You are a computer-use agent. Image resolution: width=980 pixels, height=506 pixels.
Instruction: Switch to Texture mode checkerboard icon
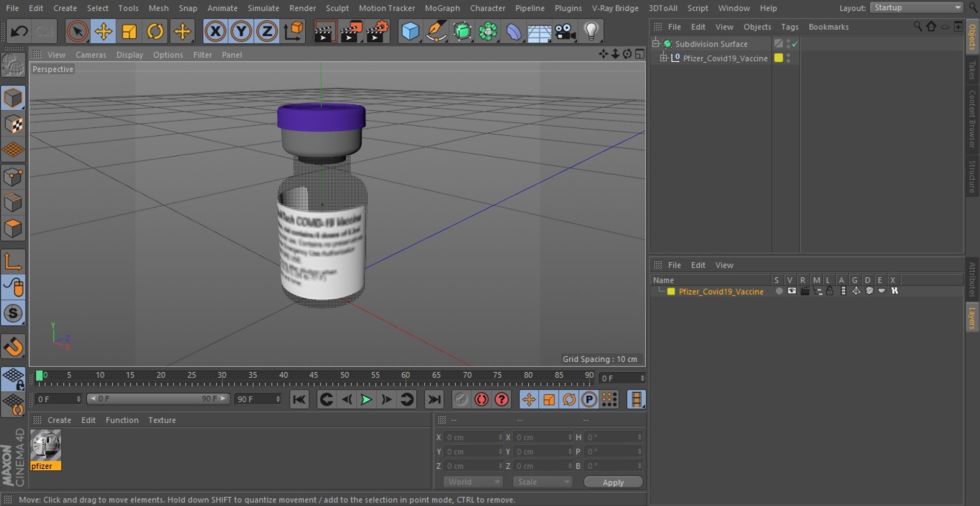[13, 124]
